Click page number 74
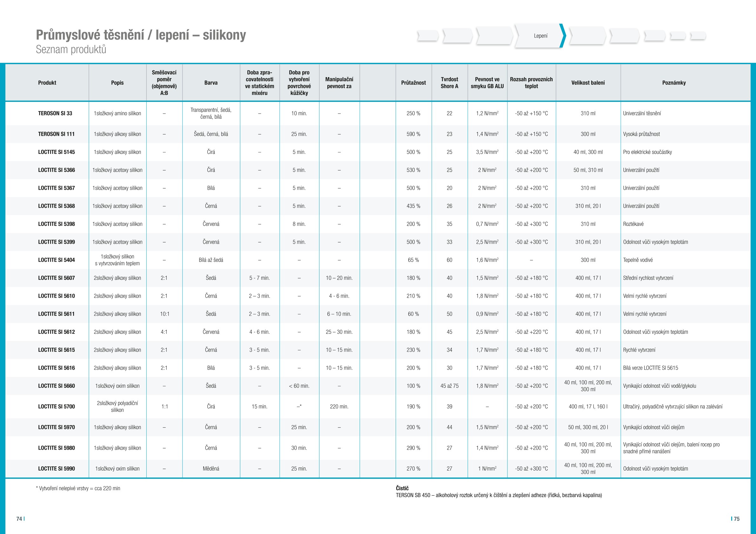 coord(20,519)
